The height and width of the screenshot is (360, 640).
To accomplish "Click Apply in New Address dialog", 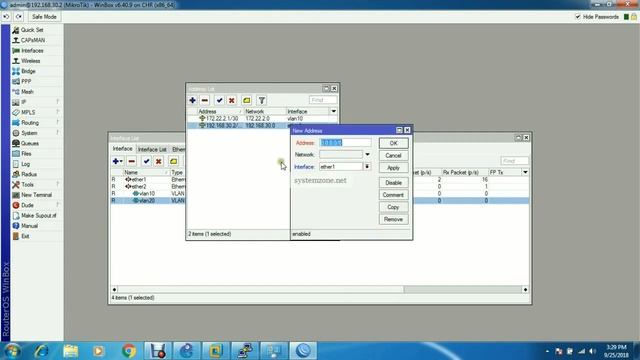I will [x=393, y=168].
